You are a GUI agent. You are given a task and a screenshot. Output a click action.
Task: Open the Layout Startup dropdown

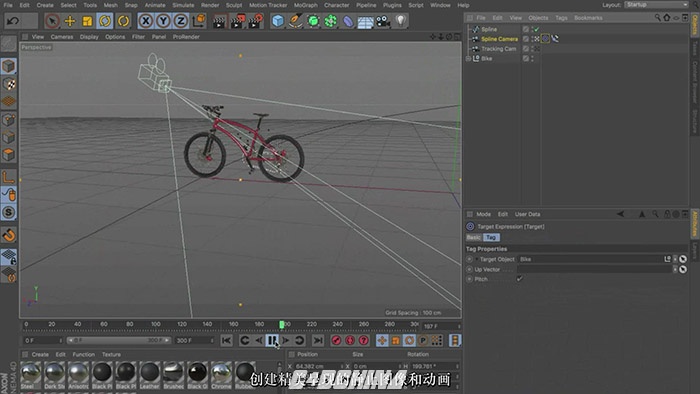(x=656, y=4)
